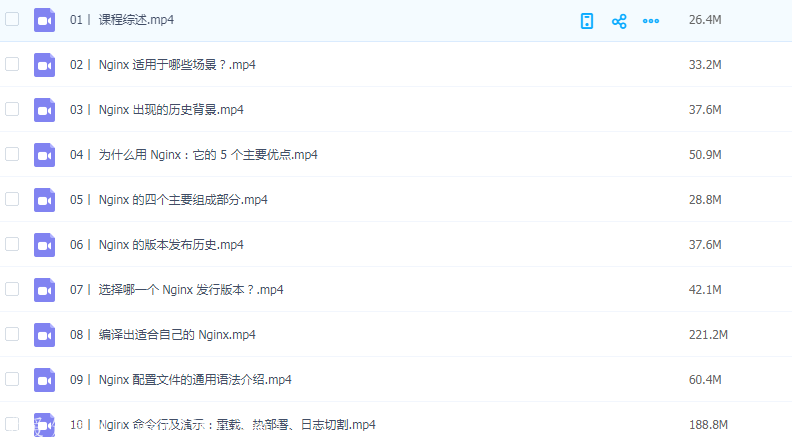The width and height of the screenshot is (792, 443).
Task: Select checkbox for 09 Nginx 配置文件的通用语法介绍
Action: 12,379
